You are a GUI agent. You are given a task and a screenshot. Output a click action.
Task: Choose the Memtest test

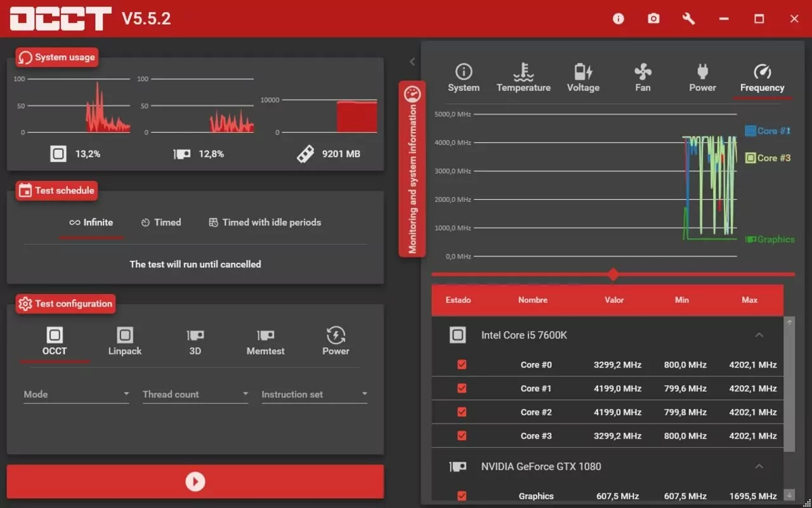coord(265,341)
